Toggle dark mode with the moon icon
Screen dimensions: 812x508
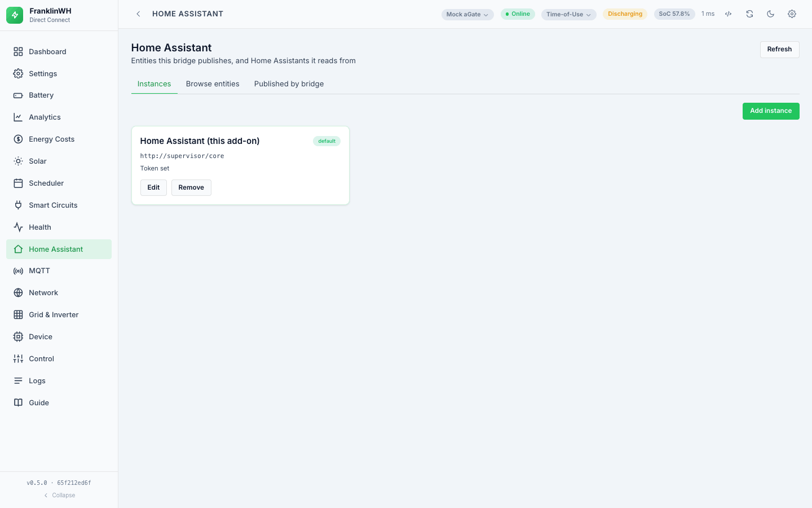(771, 14)
